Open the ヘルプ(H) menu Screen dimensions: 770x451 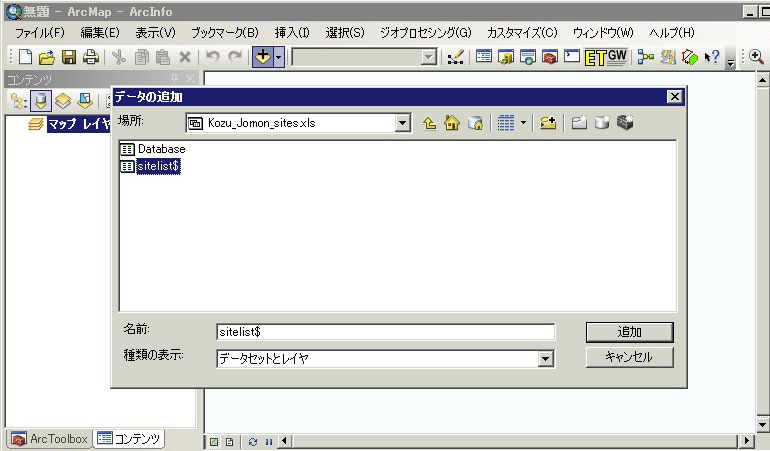click(672, 32)
